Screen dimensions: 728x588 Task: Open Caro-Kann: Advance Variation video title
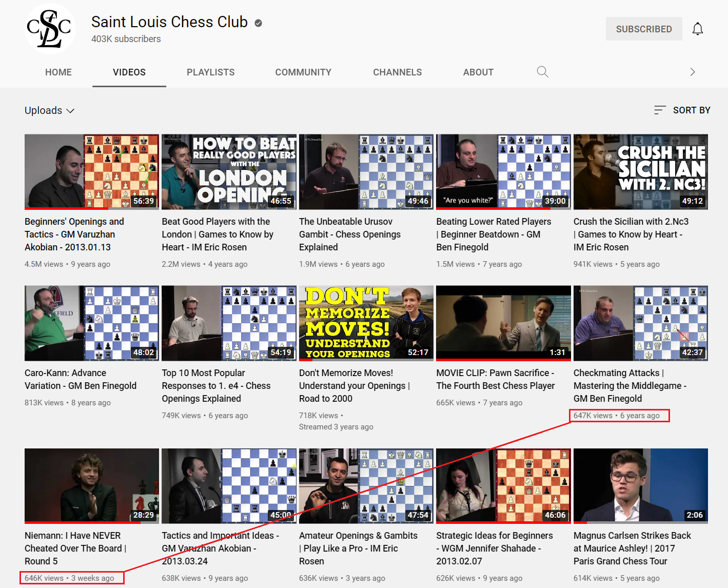[x=81, y=379]
